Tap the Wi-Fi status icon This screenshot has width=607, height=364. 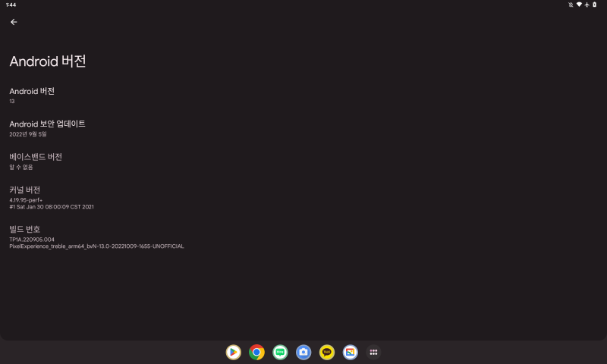click(x=579, y=5)
